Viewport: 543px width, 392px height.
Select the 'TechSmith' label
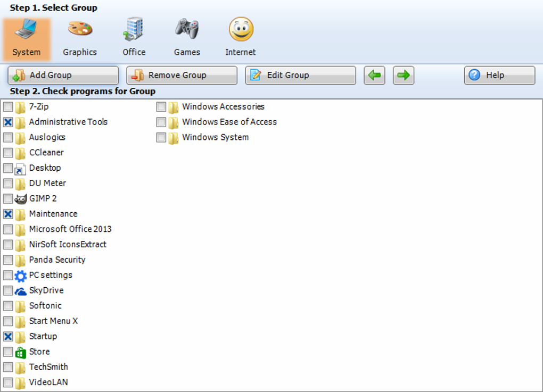48,367
